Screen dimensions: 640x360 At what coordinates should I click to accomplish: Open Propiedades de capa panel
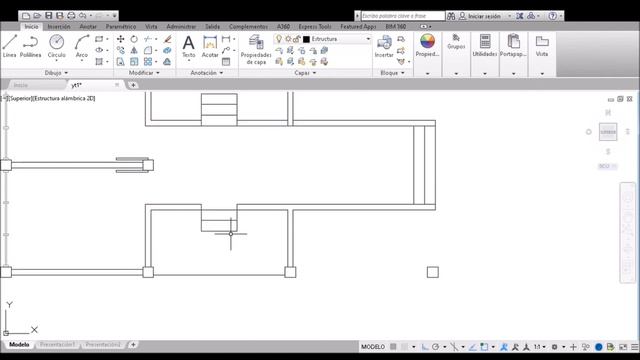(256, 50)
